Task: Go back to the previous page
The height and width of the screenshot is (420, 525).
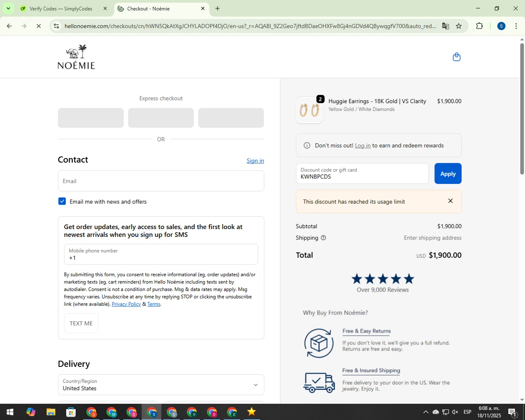Action: click(9, 26)
